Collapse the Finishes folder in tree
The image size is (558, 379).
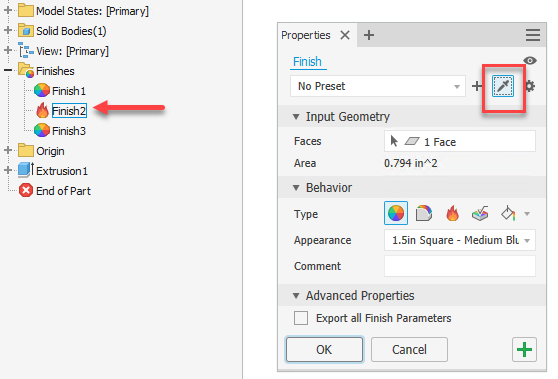[x=8, y=70]
